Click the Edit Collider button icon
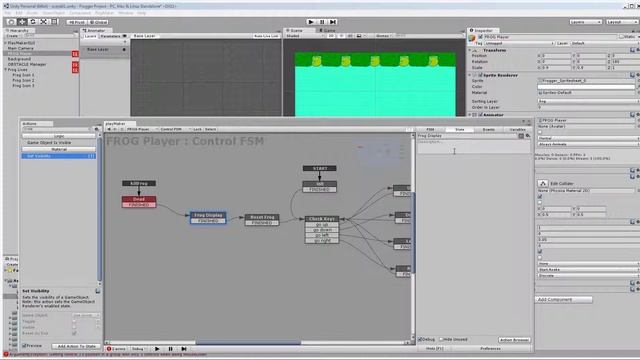640x360 pixels. point(542,184)
